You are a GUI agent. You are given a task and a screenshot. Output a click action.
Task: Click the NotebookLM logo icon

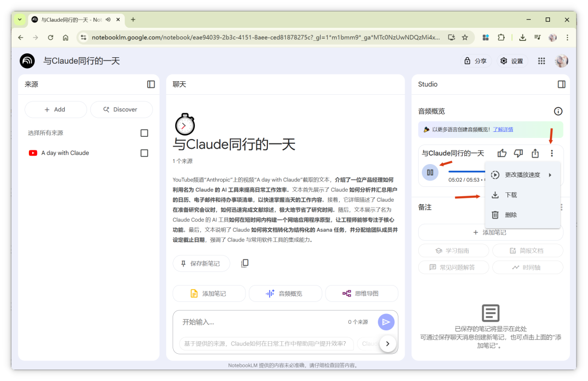[27, 61]
